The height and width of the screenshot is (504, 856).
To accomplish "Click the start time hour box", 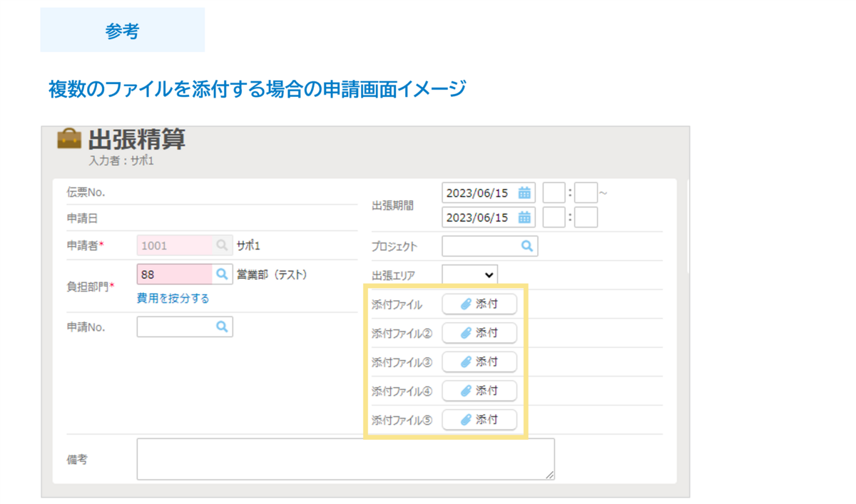I will click(x=554, y=193).
